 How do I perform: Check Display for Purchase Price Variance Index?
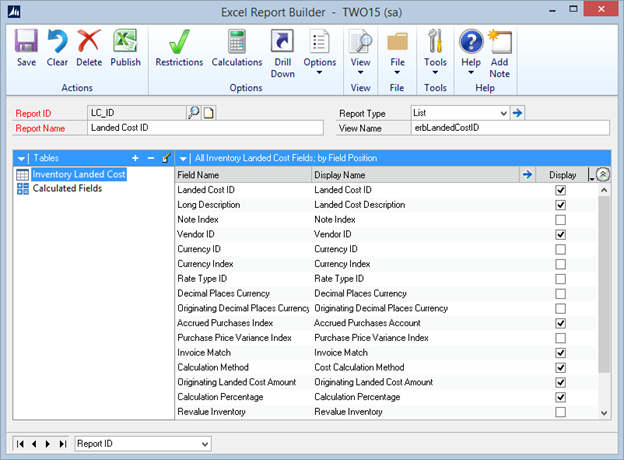pos(560,338)
